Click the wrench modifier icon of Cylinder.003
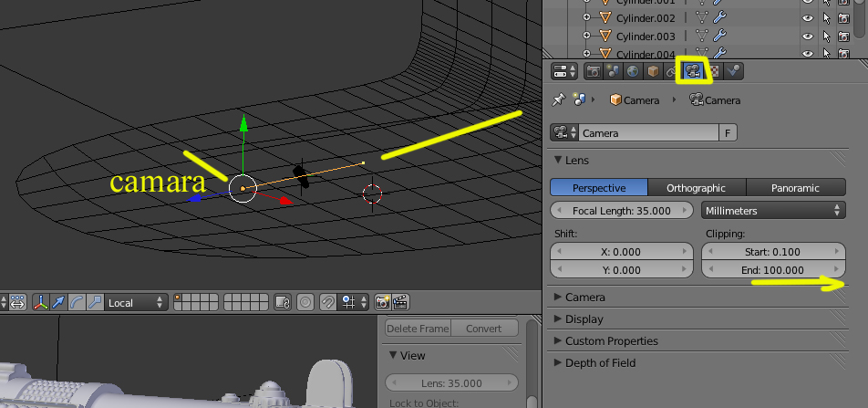This screenshot has height=408, width=868. 719,37
